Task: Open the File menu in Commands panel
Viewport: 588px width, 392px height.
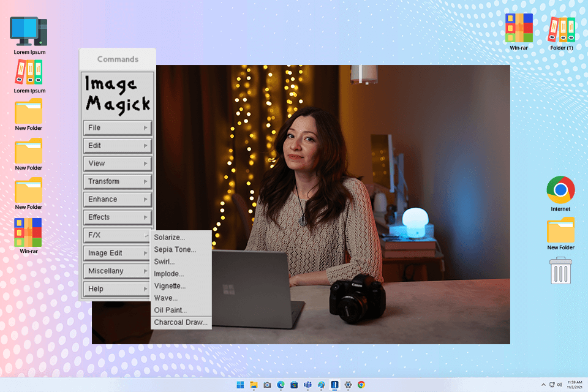Action: click(118, 128)
